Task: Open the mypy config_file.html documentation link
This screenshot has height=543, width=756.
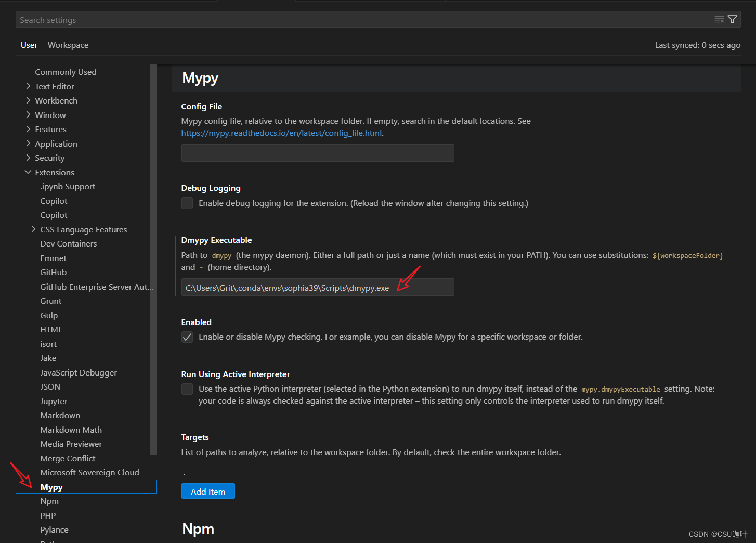Action: point(281,133)
